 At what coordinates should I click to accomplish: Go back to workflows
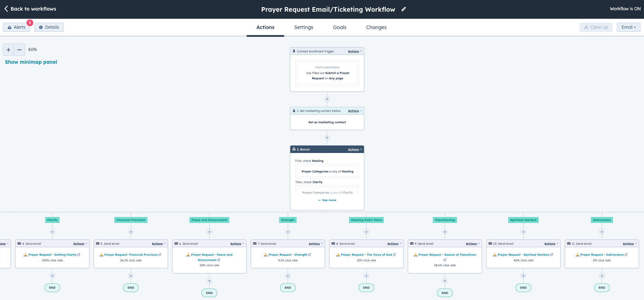pos(30,9)
